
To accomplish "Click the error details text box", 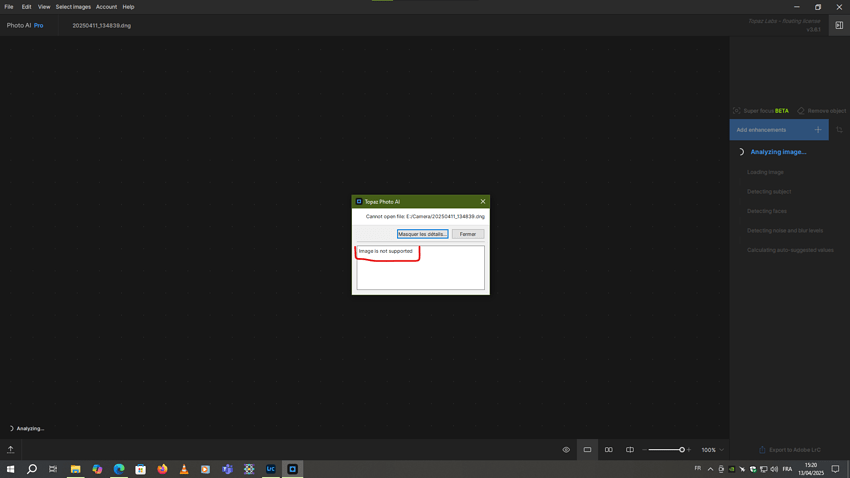I will pyautogui.click(x=420, y=270).
